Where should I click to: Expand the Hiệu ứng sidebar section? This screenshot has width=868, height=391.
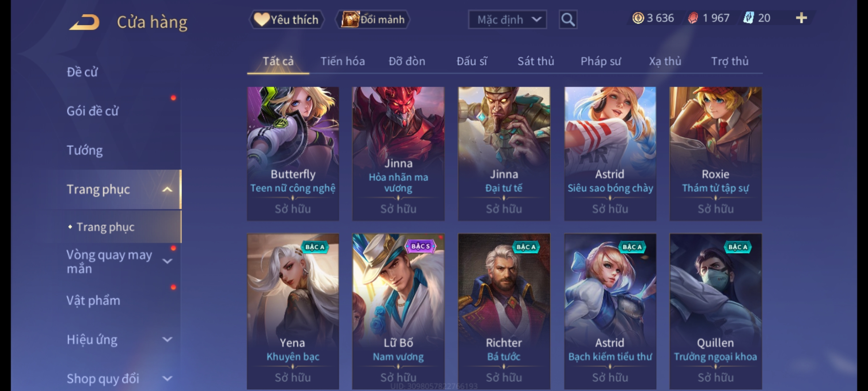click(167, 340)
